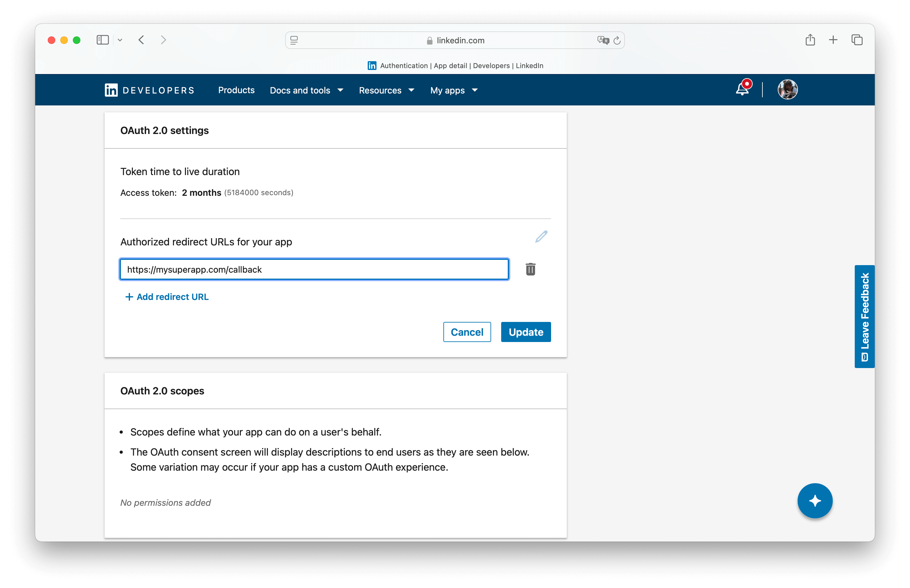Cancel the OAuth settings changes
910x588 pixels.
click(x=467, y=332)
